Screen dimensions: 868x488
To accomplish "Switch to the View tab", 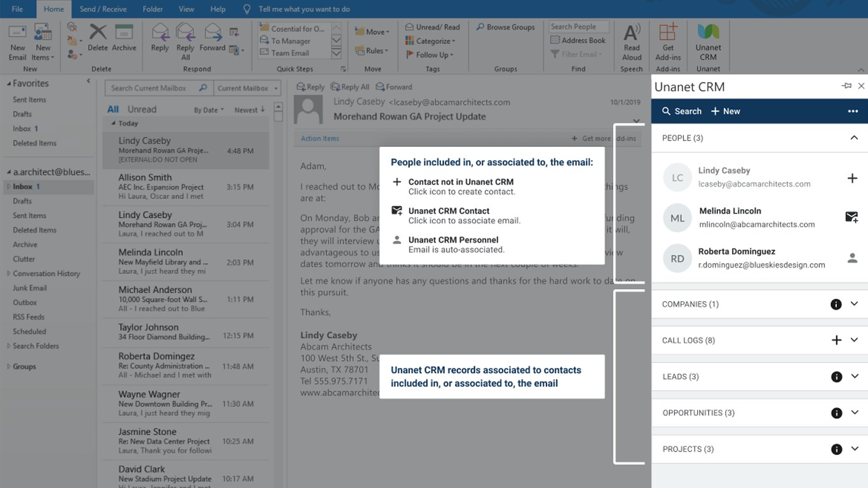I will pyautogui.click(x=187, y=9).
